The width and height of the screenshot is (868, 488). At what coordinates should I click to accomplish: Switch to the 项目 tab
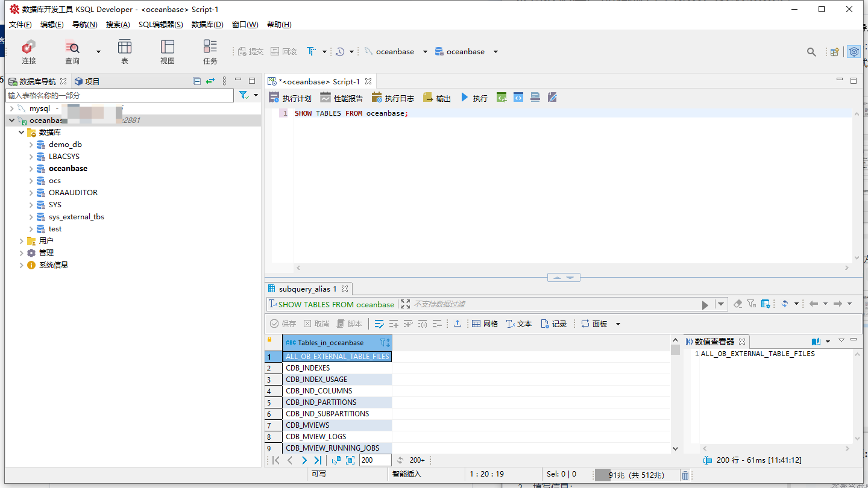coord(87,81)
